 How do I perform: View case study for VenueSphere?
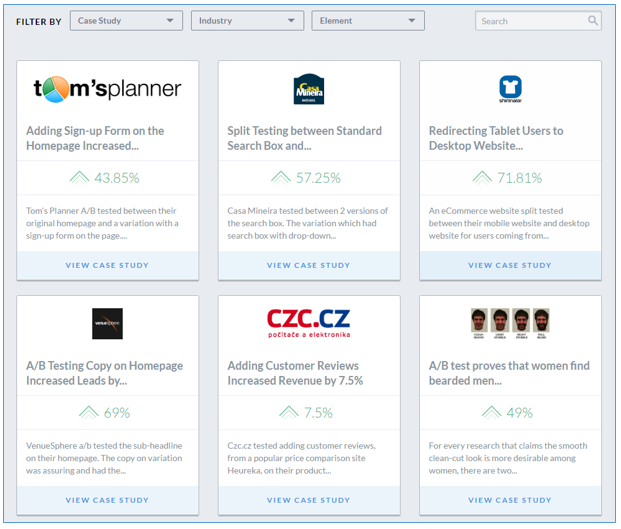click(107, 500)
